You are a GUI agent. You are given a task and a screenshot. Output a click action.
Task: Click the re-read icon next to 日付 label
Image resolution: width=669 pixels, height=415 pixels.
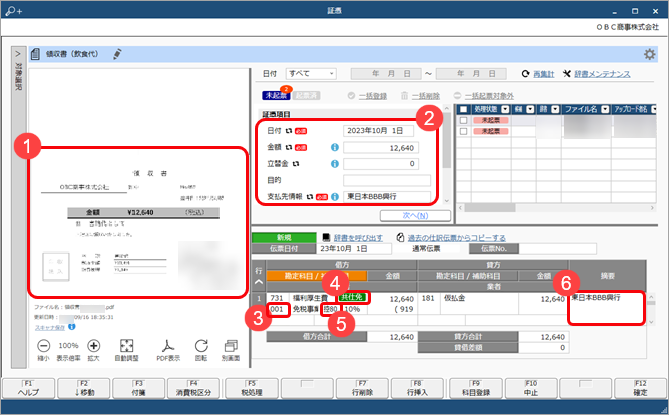[289, 131]
